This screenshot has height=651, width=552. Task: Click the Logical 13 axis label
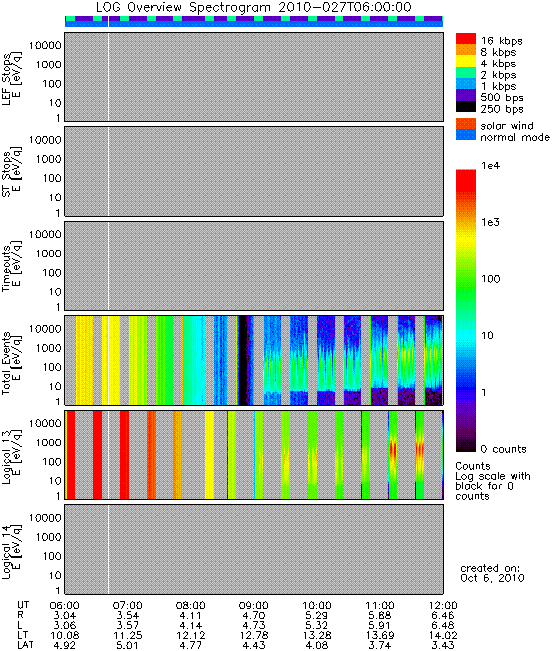[x=12, y=455]
